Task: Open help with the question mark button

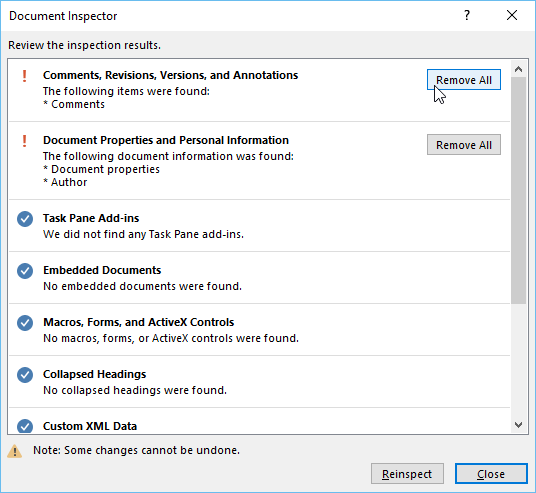Action: point(467,15)
